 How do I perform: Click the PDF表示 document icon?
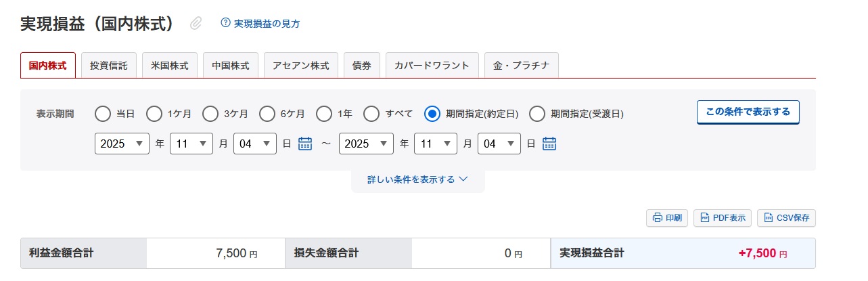(704, 218)
